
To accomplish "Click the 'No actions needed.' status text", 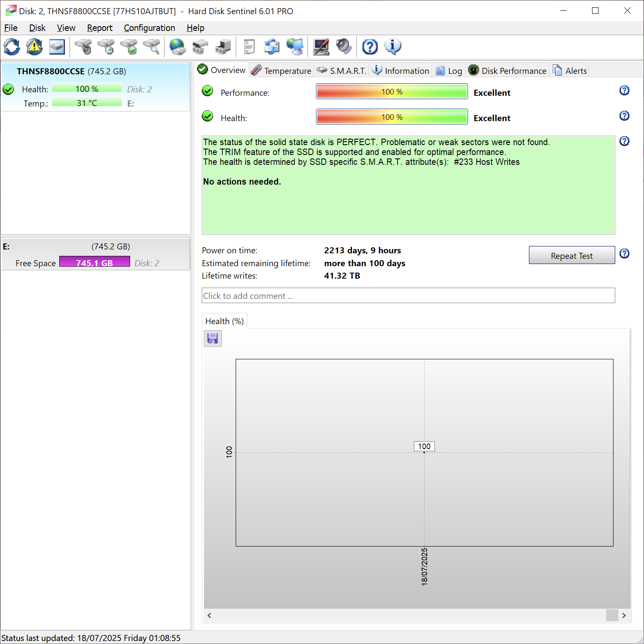I will point(242,182).
